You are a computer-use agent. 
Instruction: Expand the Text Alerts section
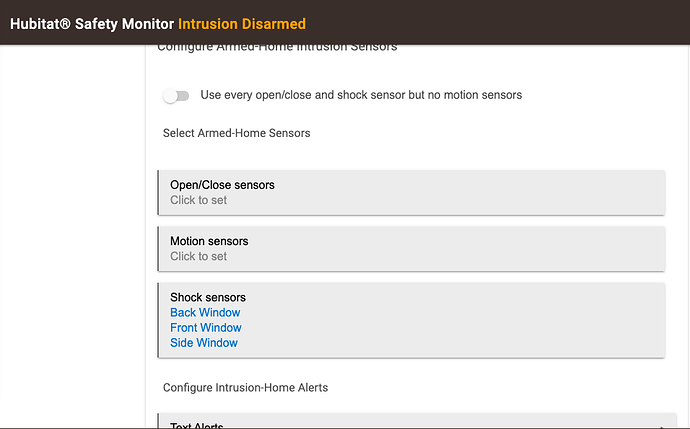(417, 422)
